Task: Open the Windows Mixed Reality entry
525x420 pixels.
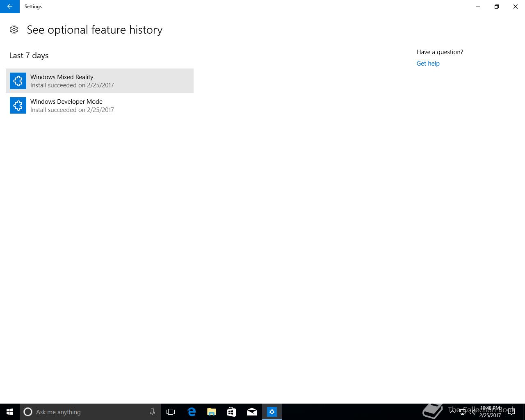Action: (100, 81)
